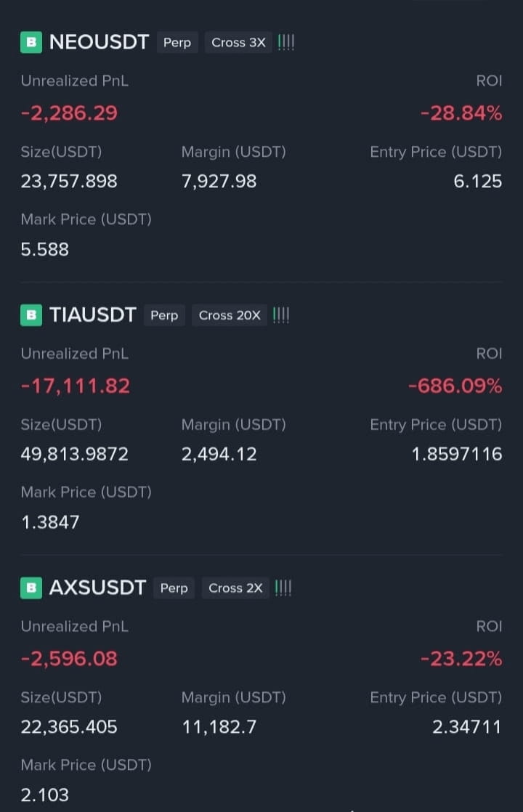Tap the NEOUSDT margin value 7,927.98
Screen dimensions: 523x812
coord(219,182)
